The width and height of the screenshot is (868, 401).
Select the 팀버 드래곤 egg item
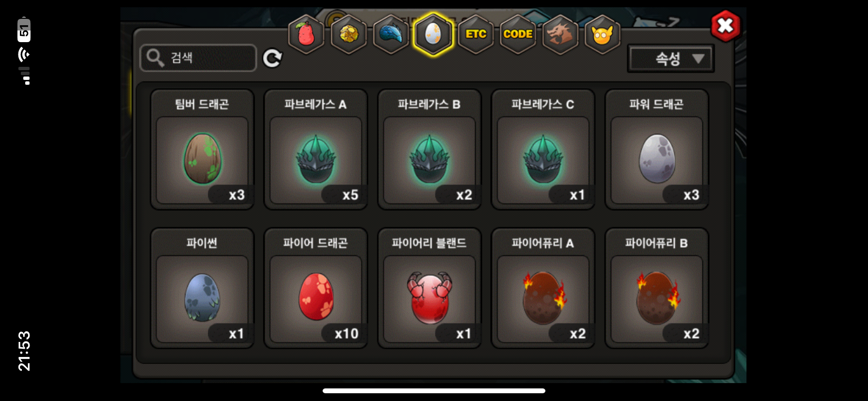pos(202,149)
